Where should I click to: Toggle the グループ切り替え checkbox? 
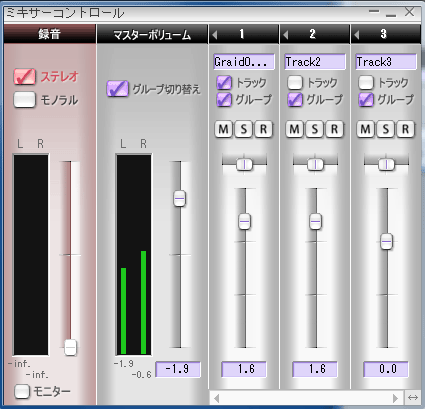(117, 89)
